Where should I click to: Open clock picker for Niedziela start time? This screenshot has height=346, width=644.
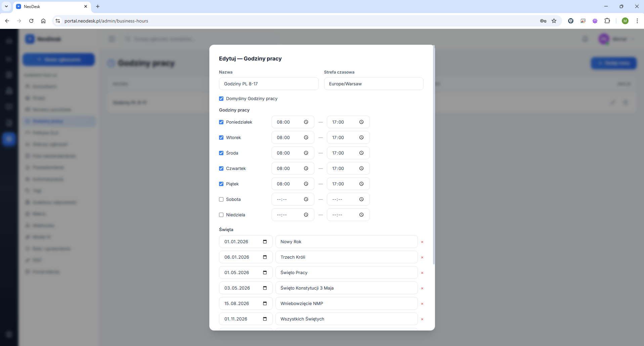(x=306, y=215)
